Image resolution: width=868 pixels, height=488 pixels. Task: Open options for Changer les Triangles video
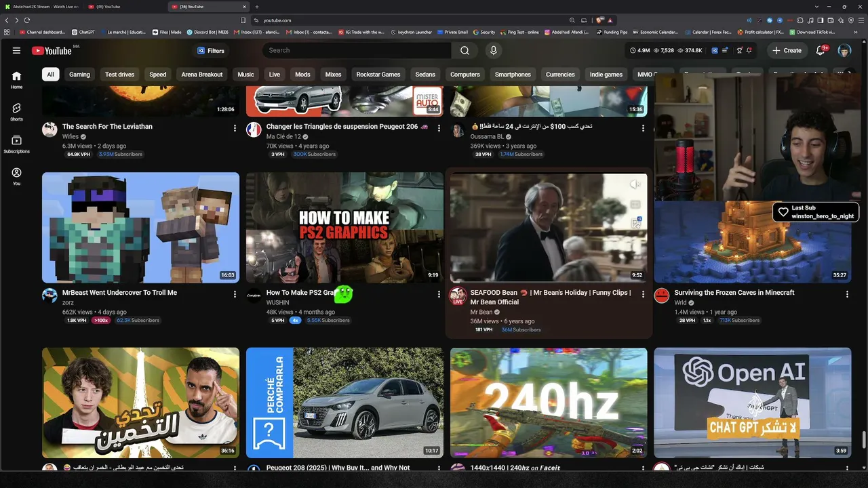click(x=439, y=128)
